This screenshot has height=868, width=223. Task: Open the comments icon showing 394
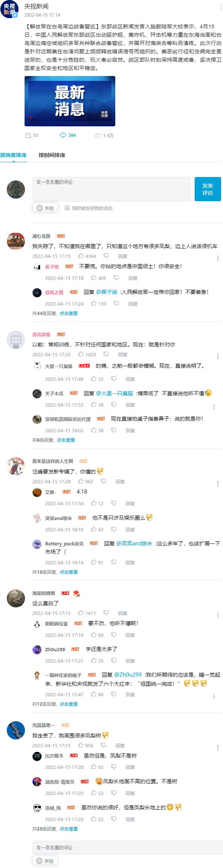pos(68,135)
